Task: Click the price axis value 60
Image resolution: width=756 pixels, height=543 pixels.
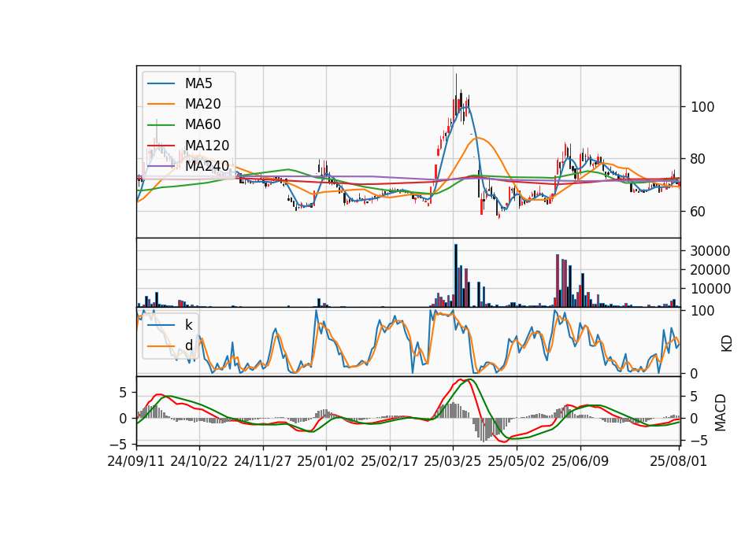Action: pyautogui.click(x=699, y=212)
